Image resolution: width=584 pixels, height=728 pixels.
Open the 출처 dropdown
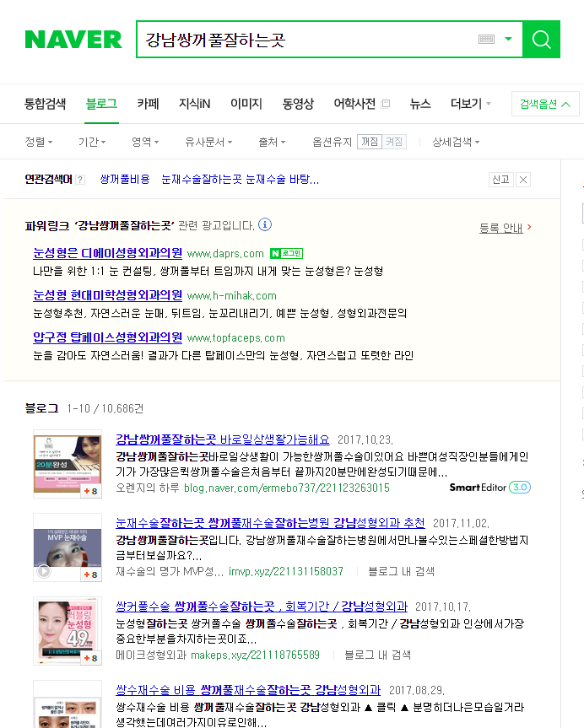click(x=272, y=142)
